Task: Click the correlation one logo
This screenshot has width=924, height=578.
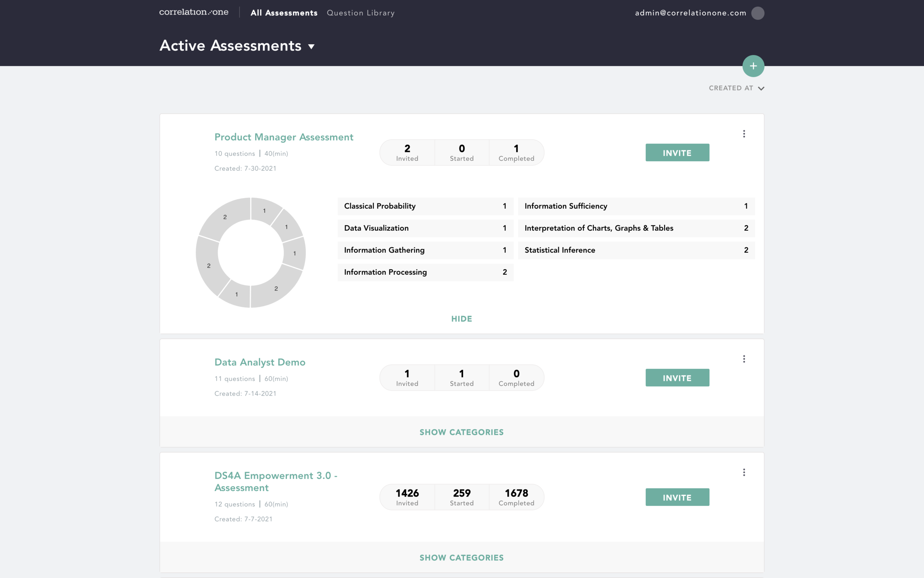Action: pyautogui.click(x=194, y=12)
